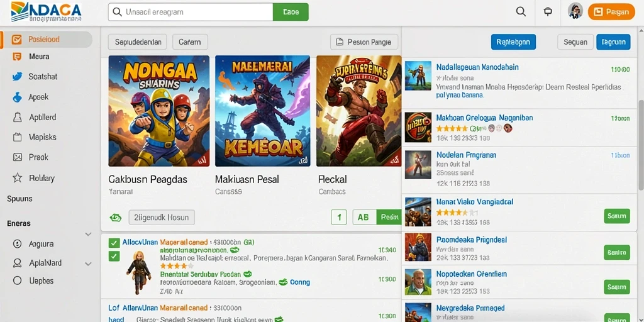Click the Meura sidebar icon
The image size is (644, 322).
point(17,57)
